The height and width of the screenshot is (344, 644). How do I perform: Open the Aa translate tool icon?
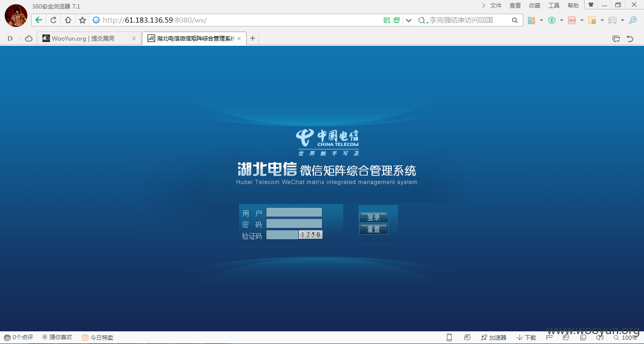pyautogui.click(x=572, y=20)
